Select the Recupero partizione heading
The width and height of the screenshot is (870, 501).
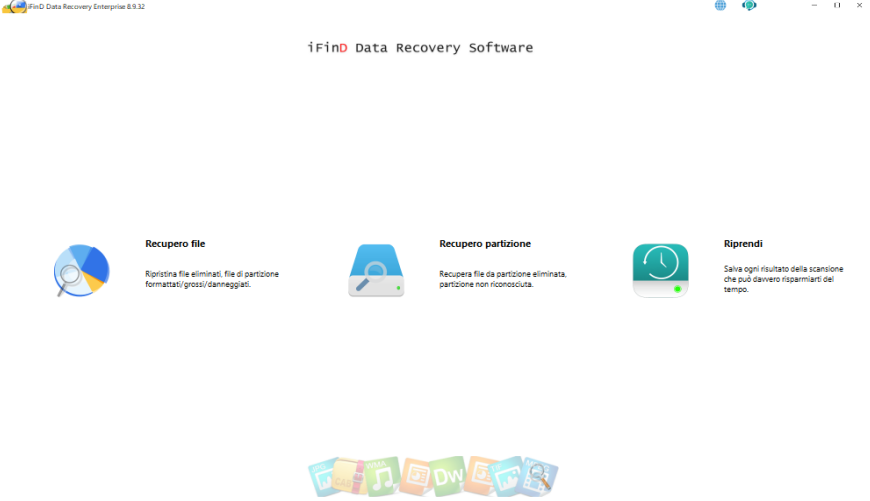click(x=485, y=244)
